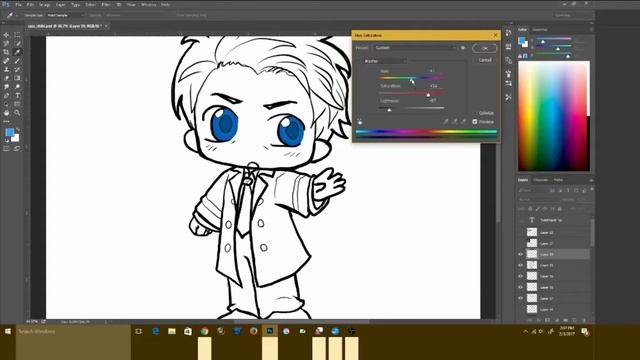The width and height of the screenshot is (640, 360).
Task: Select the Zoom magnifier tool
Action: (x=17, y=113)
